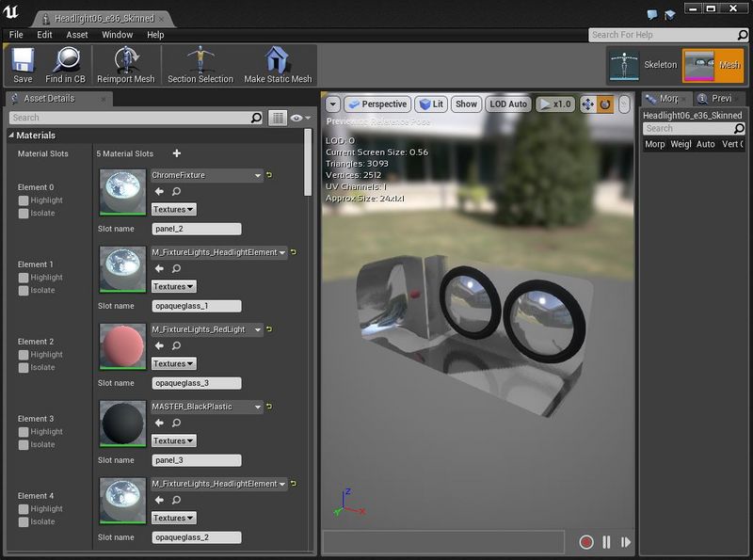Screen dimensions: 753x560
Task: Toggle Isolate checkbox for Element 2
Action: (24, 368)
